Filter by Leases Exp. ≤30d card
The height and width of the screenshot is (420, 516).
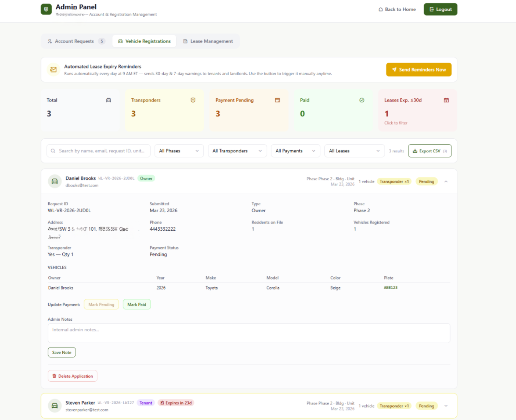tap(417, 111)
